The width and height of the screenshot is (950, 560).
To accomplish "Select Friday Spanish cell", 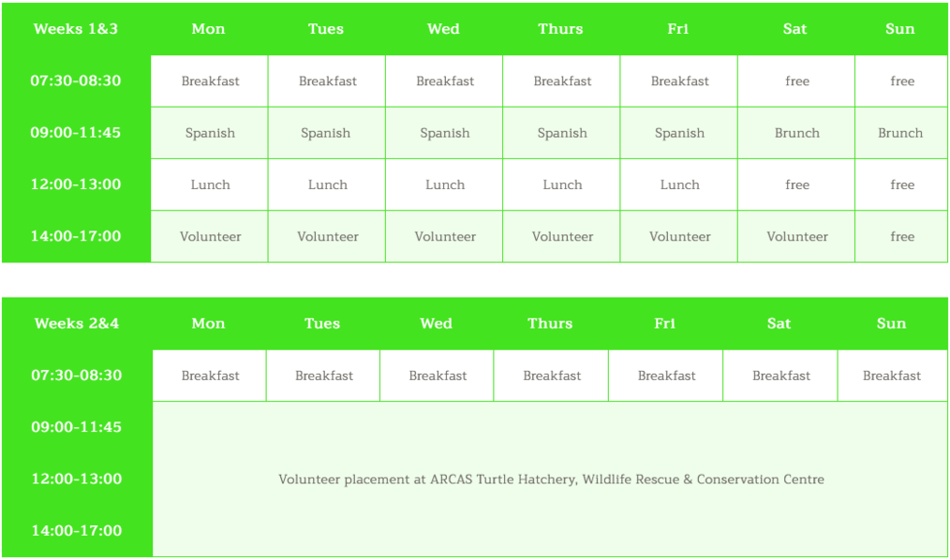I will click(x=679, y=133).
